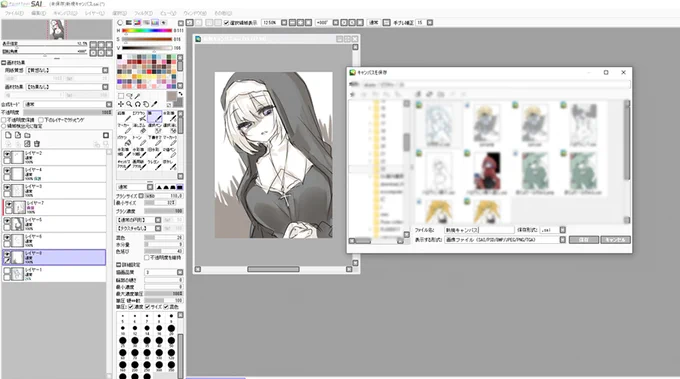
Task: Click the 通常 selection mode button in toolbar
Action: [373, 23]
